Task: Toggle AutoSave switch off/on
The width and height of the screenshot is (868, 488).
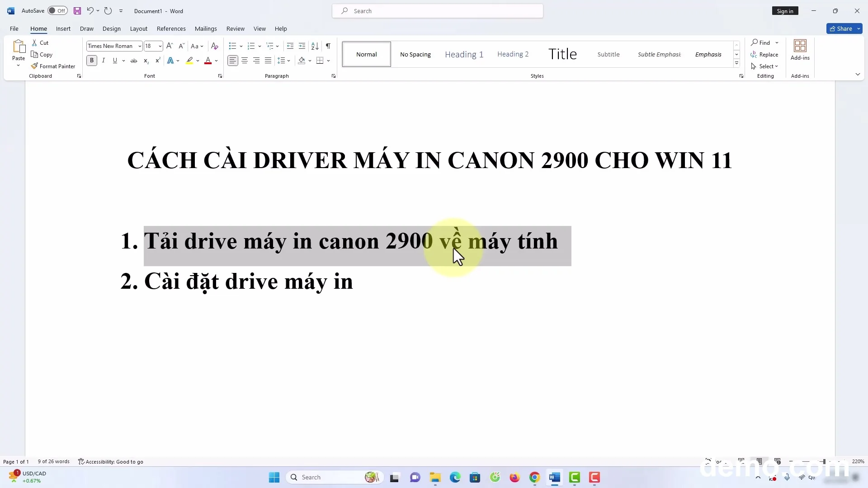Action: pyautogui.click(x=57, y=11)
